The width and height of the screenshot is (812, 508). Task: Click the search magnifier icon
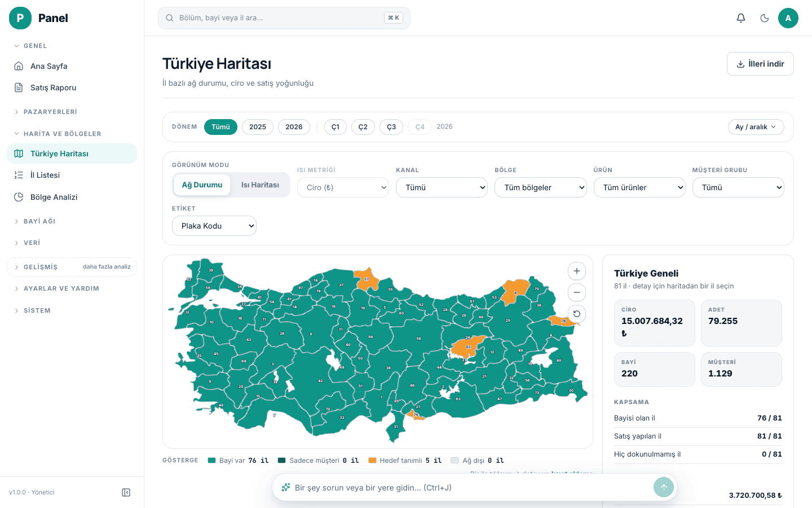pyautogui.click(x=169, y=18)
